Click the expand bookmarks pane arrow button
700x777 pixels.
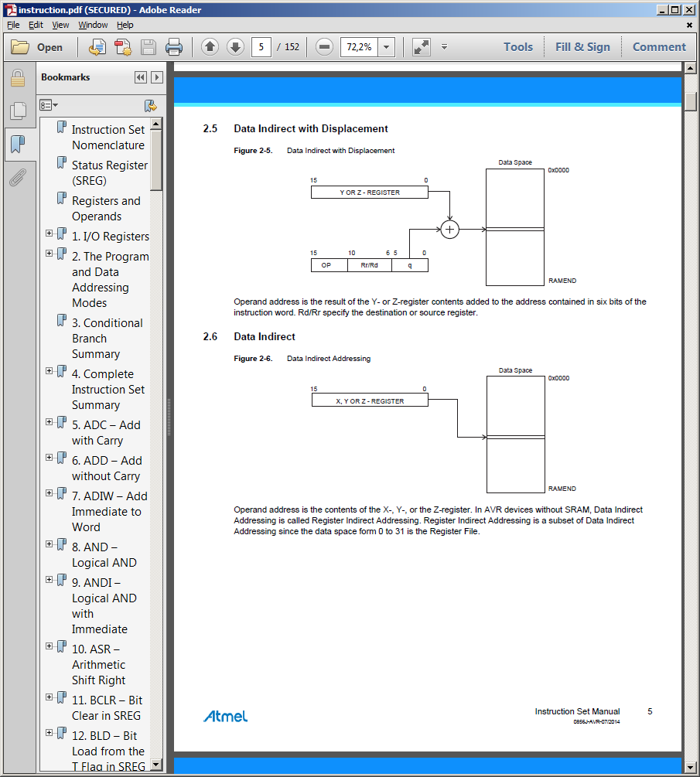click(157, 77)
